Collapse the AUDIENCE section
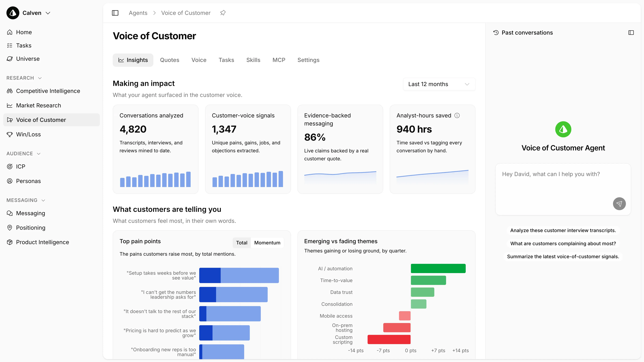The width and height of the screenshot is (644, 362). pos(39,154)
